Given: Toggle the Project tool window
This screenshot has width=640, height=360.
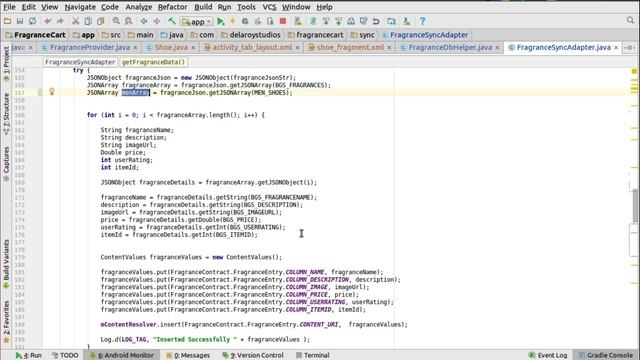Looking at the screenshot, I should pyautogui.click(x=6, y=64).
